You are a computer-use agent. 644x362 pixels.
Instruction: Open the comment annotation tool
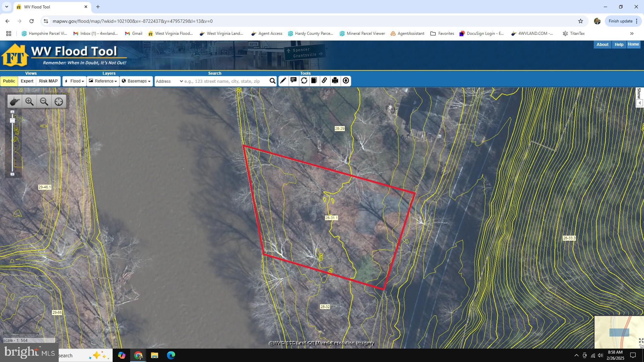pos(293,81)
